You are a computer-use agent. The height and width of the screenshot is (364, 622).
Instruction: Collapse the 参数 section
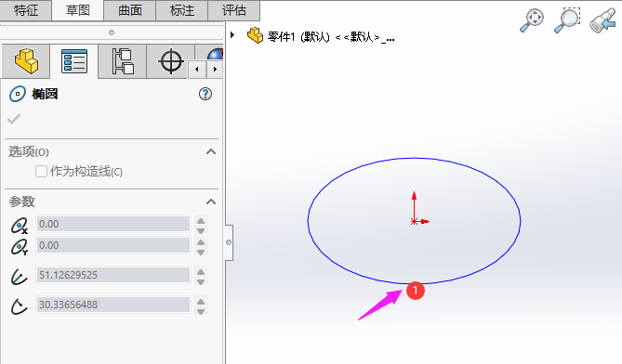pos(211,201)
